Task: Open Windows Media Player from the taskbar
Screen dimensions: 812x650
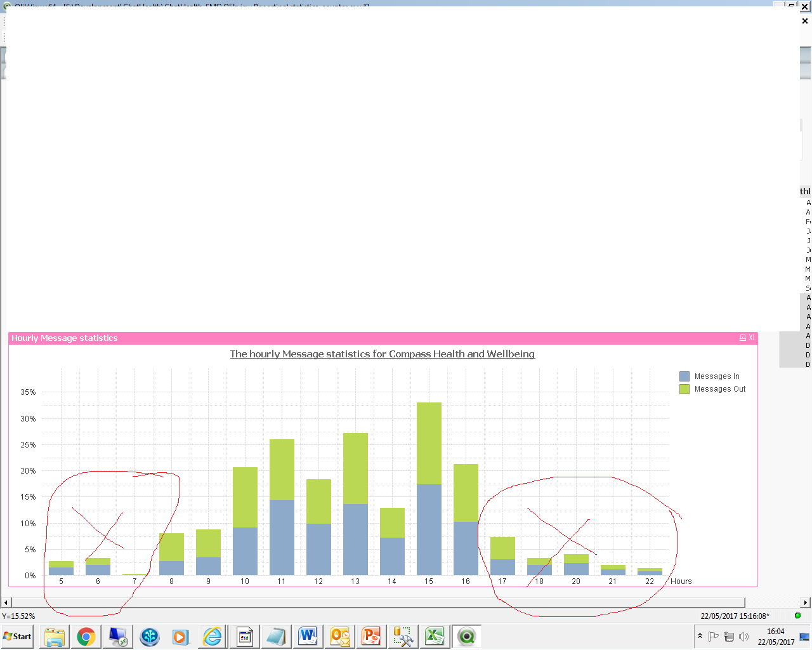Action: point(181,637)
